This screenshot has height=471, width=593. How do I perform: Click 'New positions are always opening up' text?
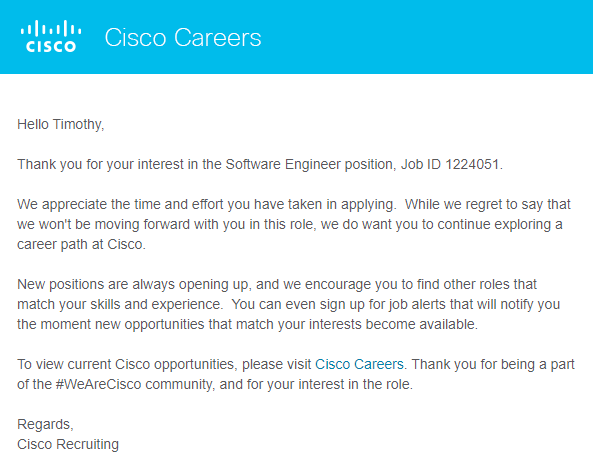(132, 284)
